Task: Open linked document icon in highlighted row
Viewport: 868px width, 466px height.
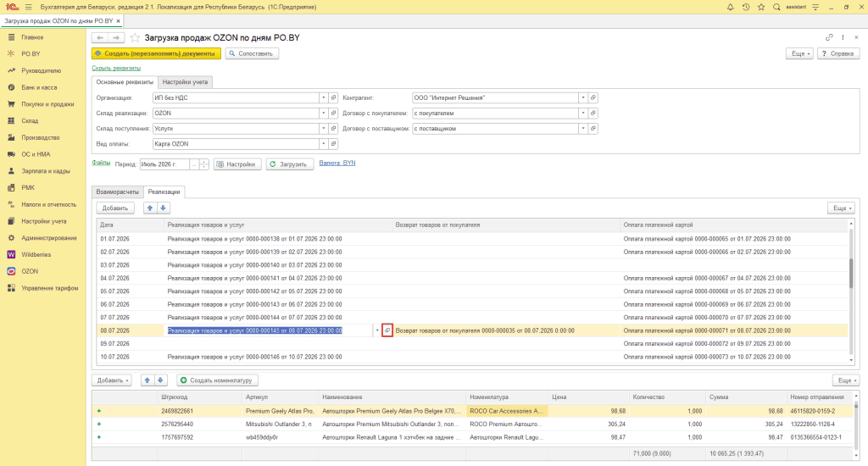Action: [387, 330]
